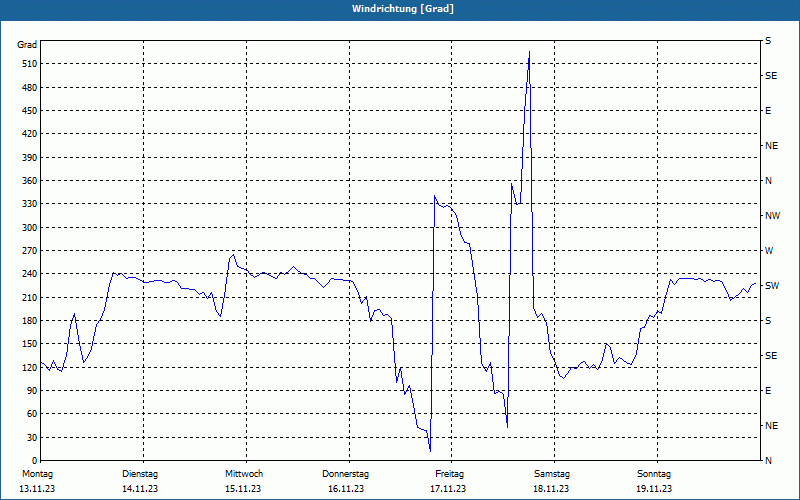Select the 'E' compass label beside the 450 gridline
This screenshot has width=800, height=500.
point(768,111)
